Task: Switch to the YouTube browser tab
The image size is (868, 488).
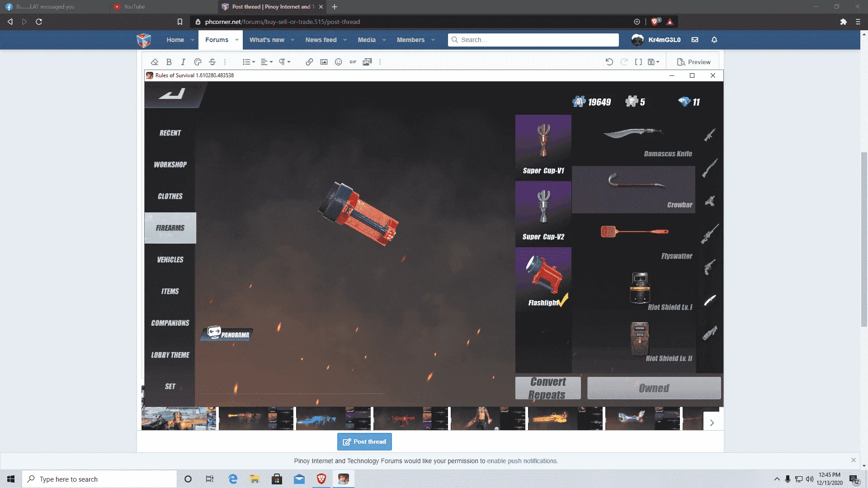Action: click(x=164, y=7)
